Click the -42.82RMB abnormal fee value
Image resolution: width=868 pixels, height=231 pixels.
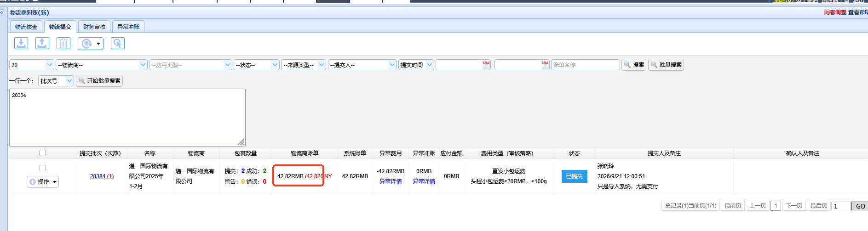tap(391, 171)
